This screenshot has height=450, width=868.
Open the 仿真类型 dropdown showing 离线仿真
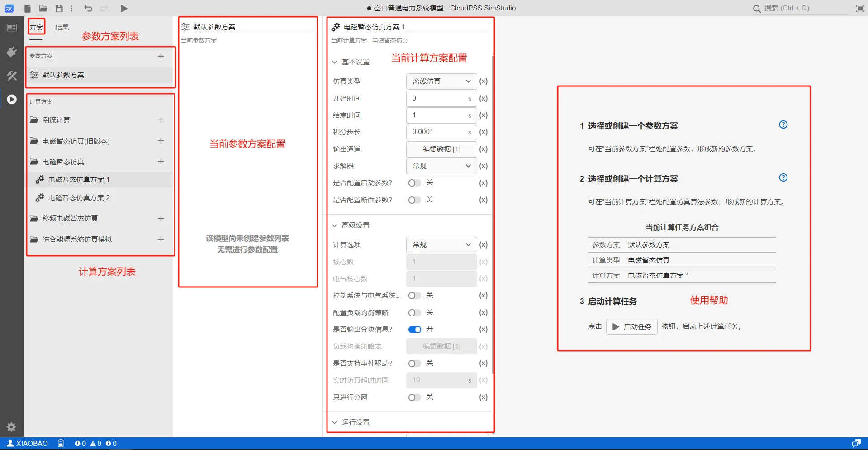441,81
